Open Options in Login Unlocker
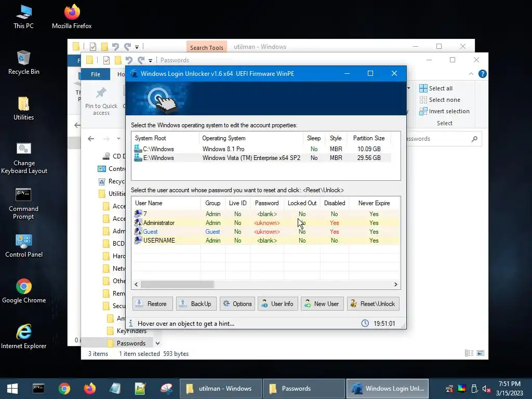Screen dimensions: 532x399 pos(237,303)
